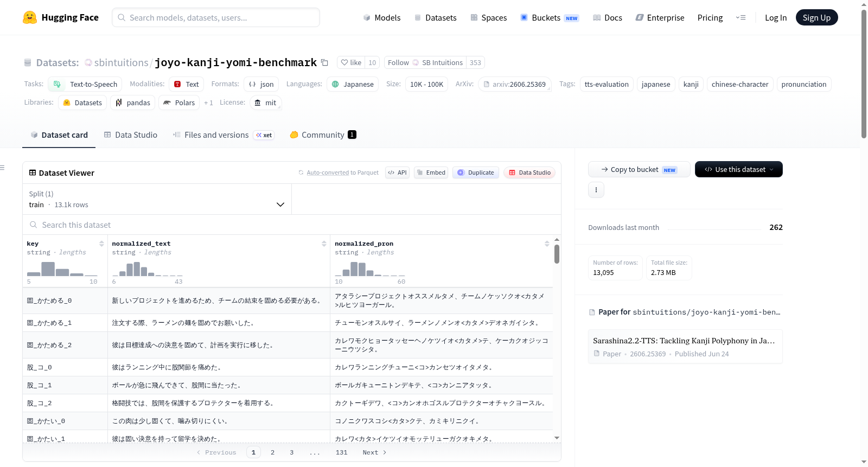Sort the key column
The width and height of the screenshot is (868, 467).
click(x=101, y=244)
